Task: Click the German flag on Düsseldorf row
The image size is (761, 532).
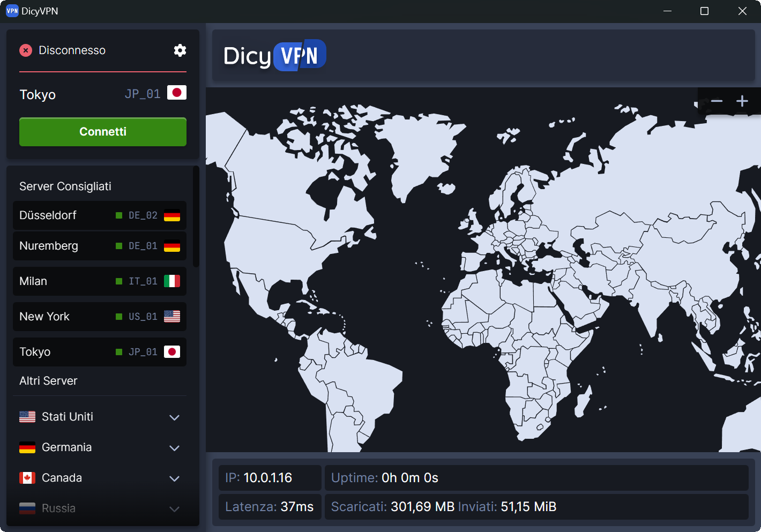Action: (172, 215)
